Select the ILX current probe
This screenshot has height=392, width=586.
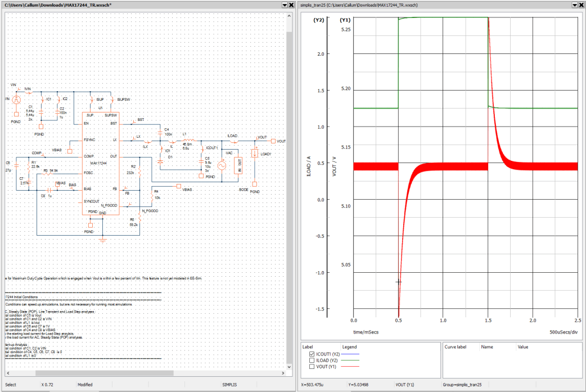[x=147, y=142]
